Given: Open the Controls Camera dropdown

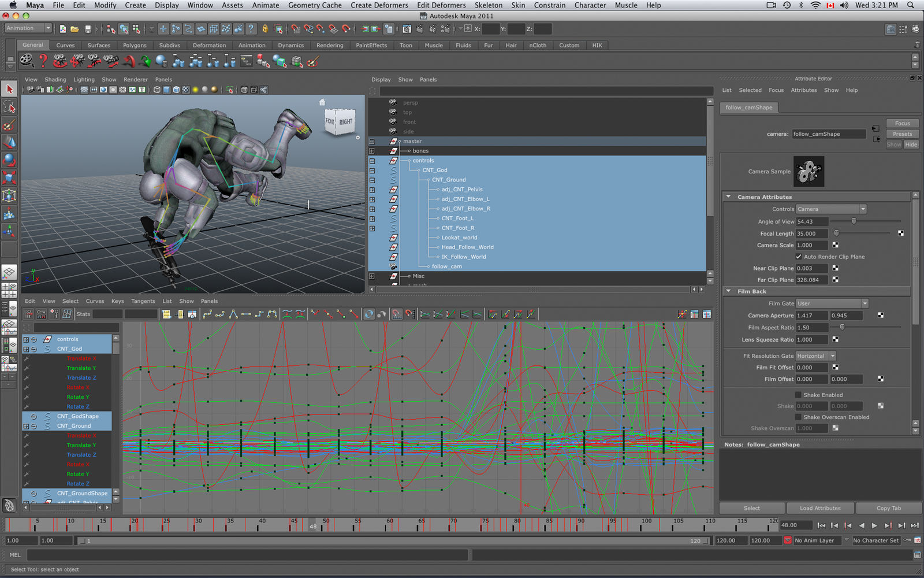Looking at the screenshot, I should [831, 209].
